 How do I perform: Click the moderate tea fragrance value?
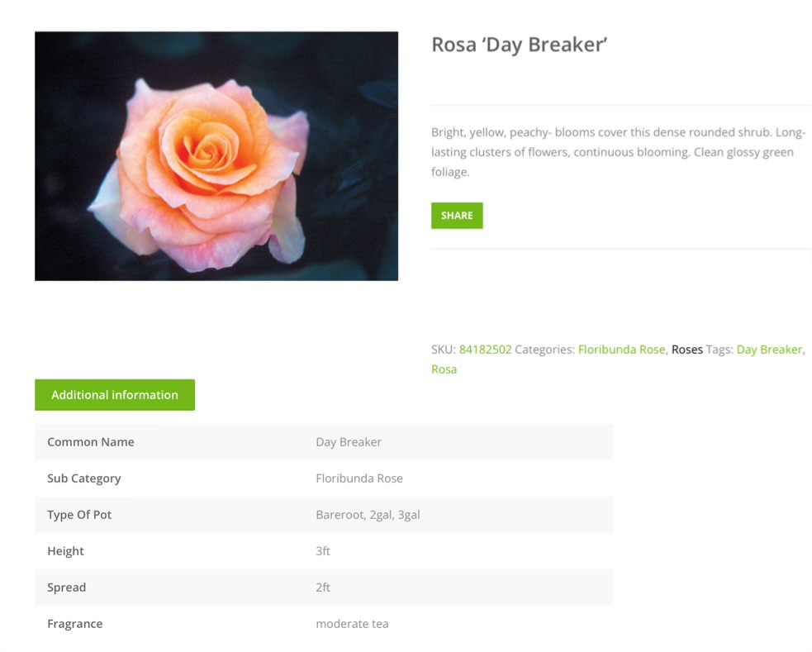(352, 624)
